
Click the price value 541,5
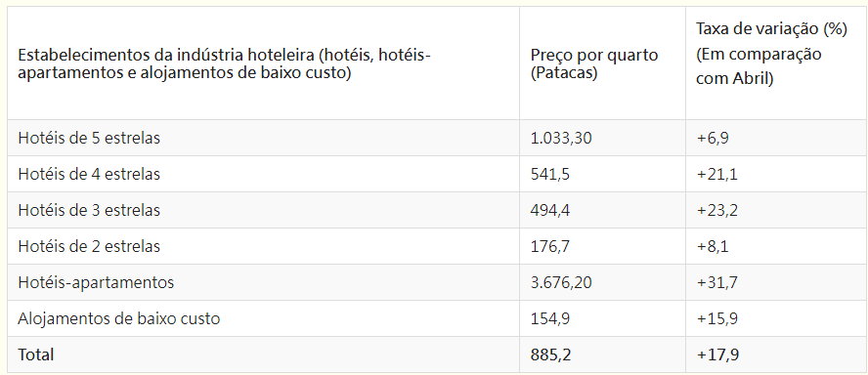click(550, 174)
